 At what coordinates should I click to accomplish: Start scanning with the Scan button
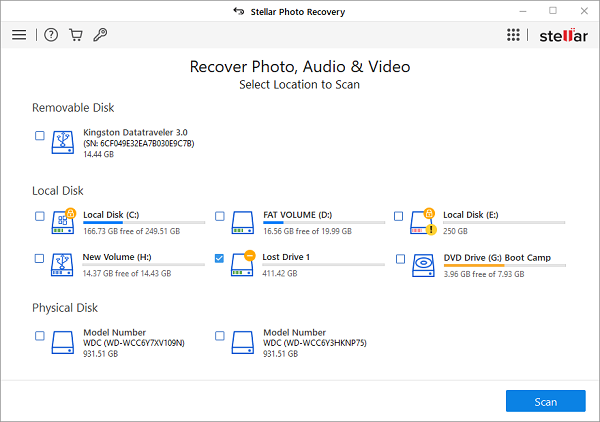pyautogui.click(x=545, y=401)
